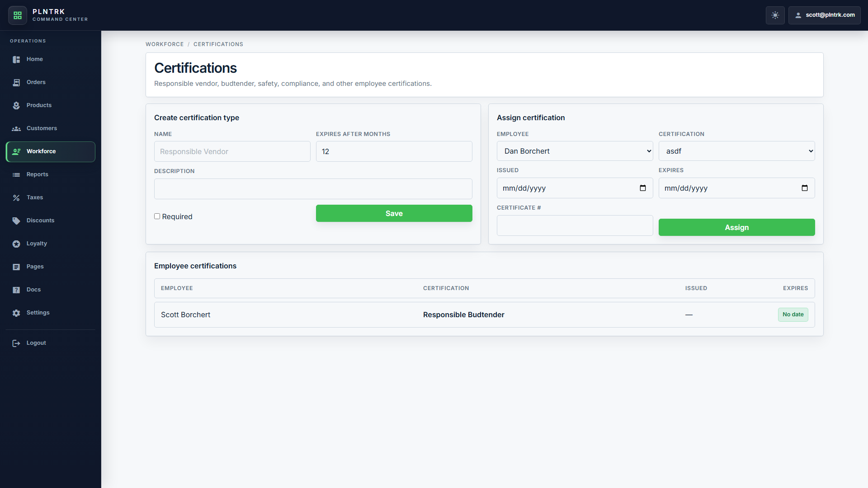Open the Settings menu label
The image size is (868, 488).
tap(38, 313)
